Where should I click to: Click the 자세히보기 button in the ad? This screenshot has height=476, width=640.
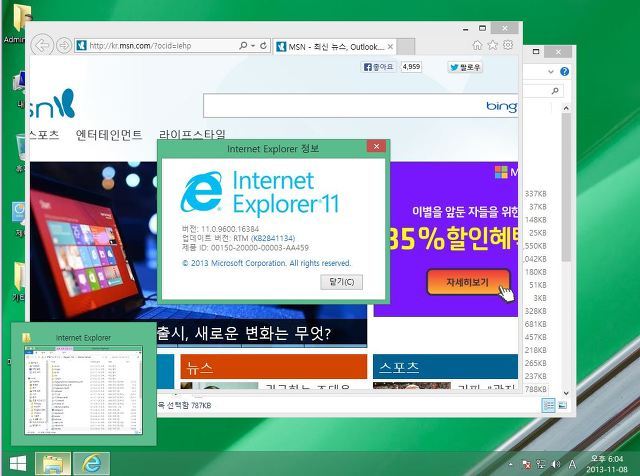pyautogui.click(x=468, y=282)
